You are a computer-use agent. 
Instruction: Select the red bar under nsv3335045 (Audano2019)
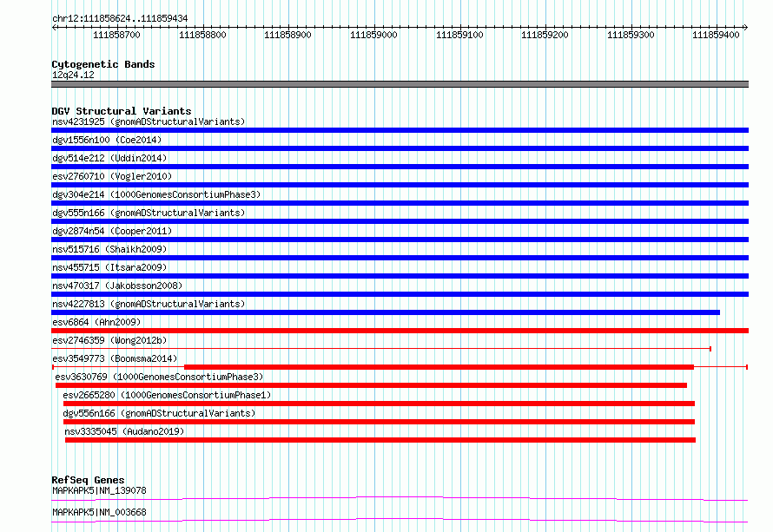coord(380,440)
